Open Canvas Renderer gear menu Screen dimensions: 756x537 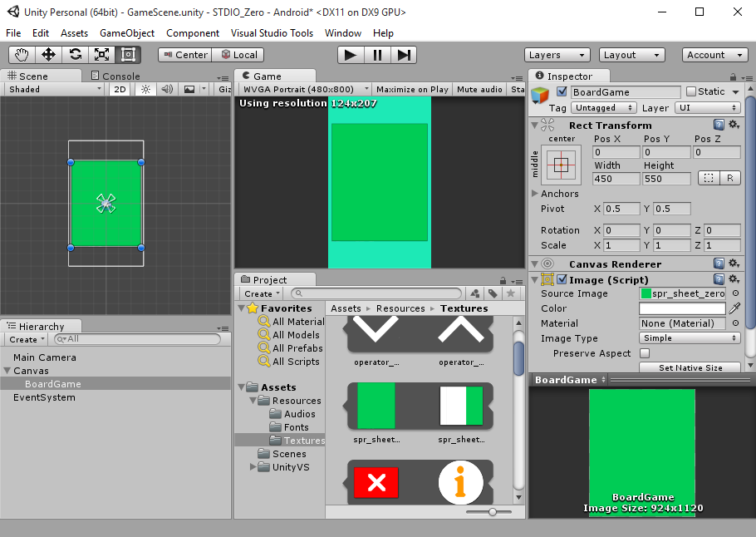(734, 264)
